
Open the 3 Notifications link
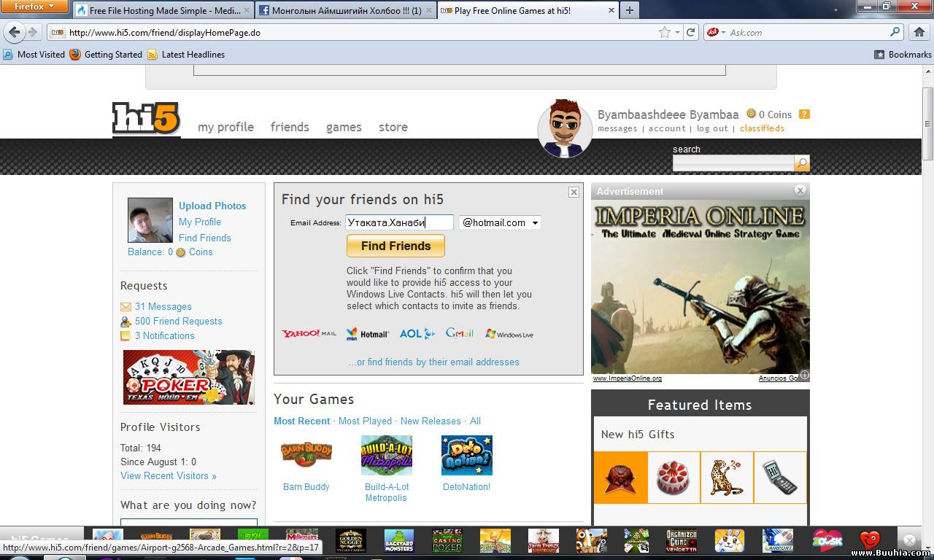(x=164, y=336)
